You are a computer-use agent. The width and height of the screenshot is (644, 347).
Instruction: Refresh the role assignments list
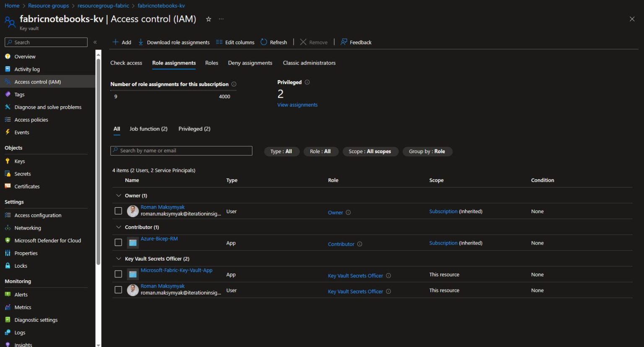click(273, 42)
